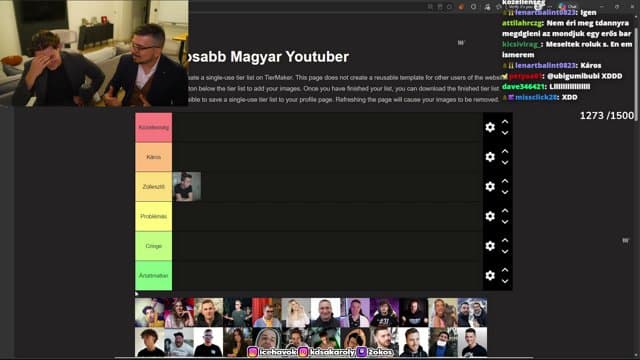The height and width of the screenshot is (360, 640).
Task: Open settings gear for the bottom green tier
Action: tap(490, 276)
